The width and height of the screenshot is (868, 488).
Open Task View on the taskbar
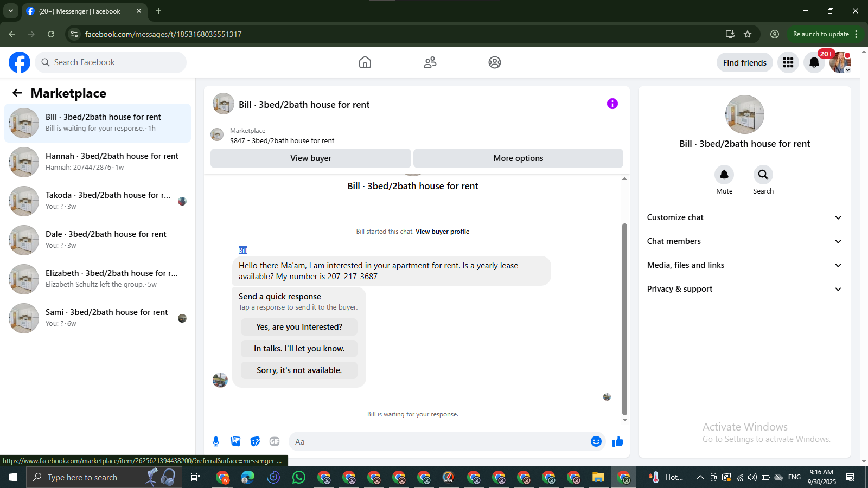tap(195, 477)
